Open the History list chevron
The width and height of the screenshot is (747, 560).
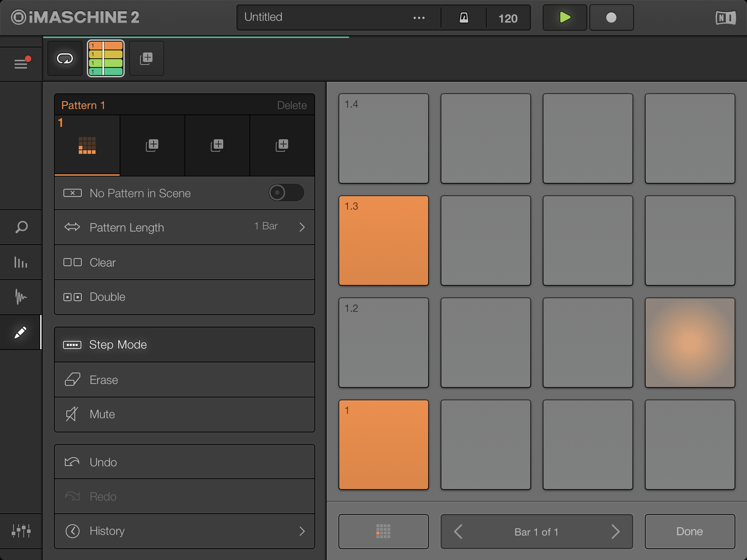point(302,531)
